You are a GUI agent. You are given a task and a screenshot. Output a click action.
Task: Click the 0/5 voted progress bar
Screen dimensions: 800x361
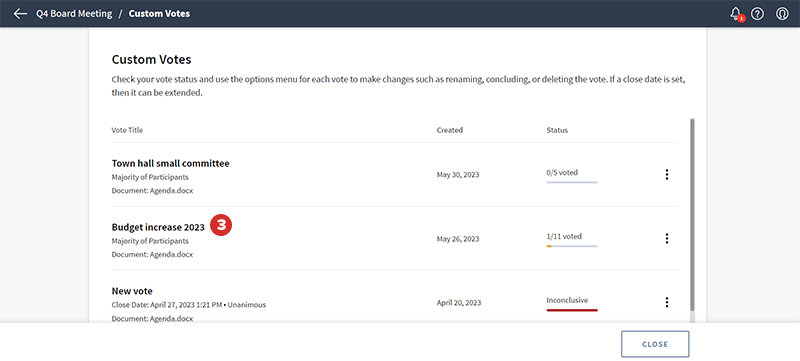[x=571, y=182]
